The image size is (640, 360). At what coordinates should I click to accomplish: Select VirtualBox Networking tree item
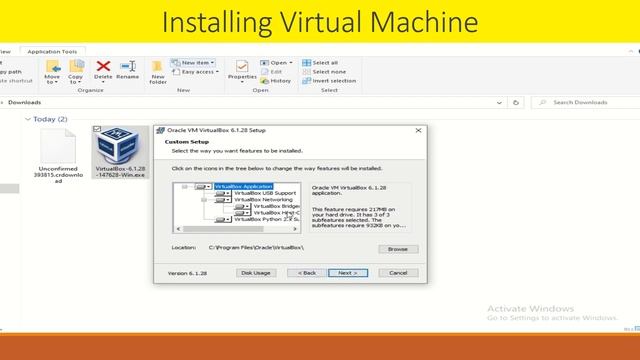pos(263,200)
